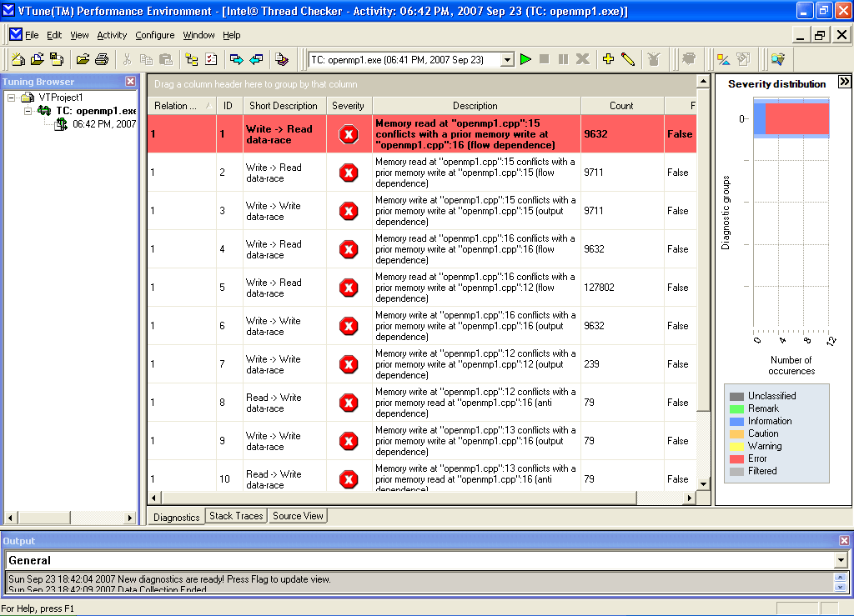Click the gray brain-shaped toolbar icon

689,59
